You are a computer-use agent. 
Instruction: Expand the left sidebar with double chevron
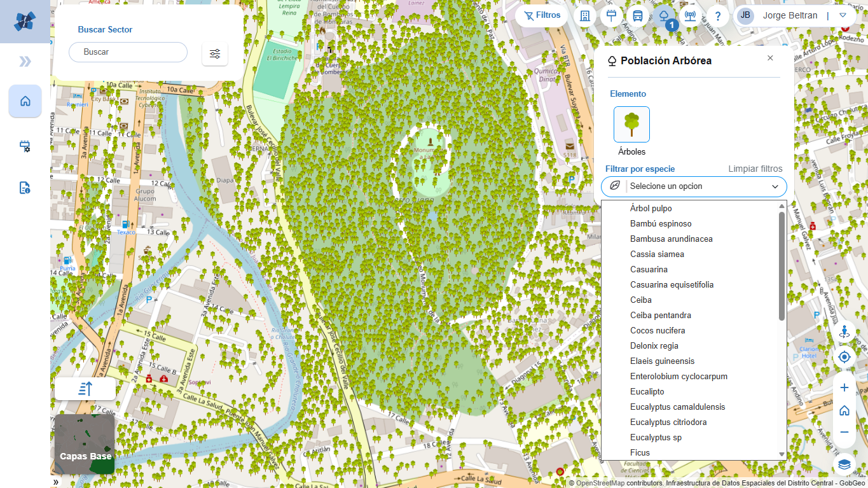click(x=25, y=61)
